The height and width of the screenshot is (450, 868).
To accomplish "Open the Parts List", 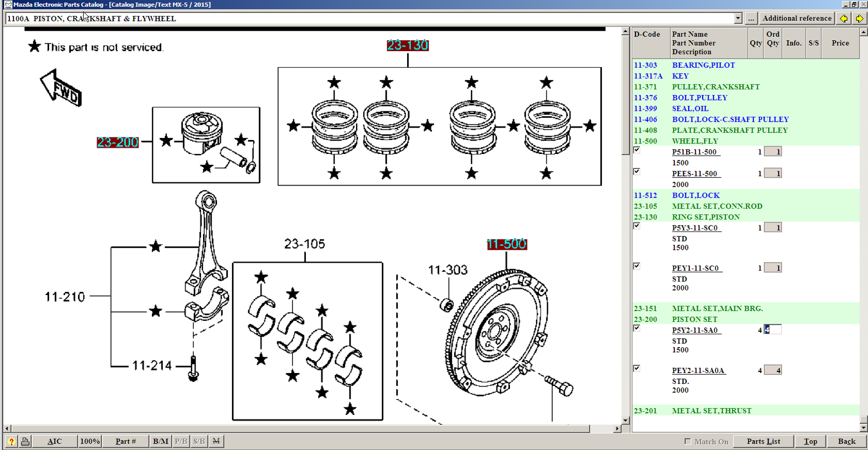I will coord(763,441).
